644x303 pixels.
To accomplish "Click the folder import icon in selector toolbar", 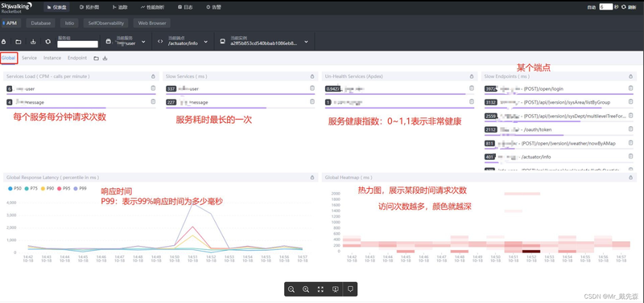I will point(19,42).
